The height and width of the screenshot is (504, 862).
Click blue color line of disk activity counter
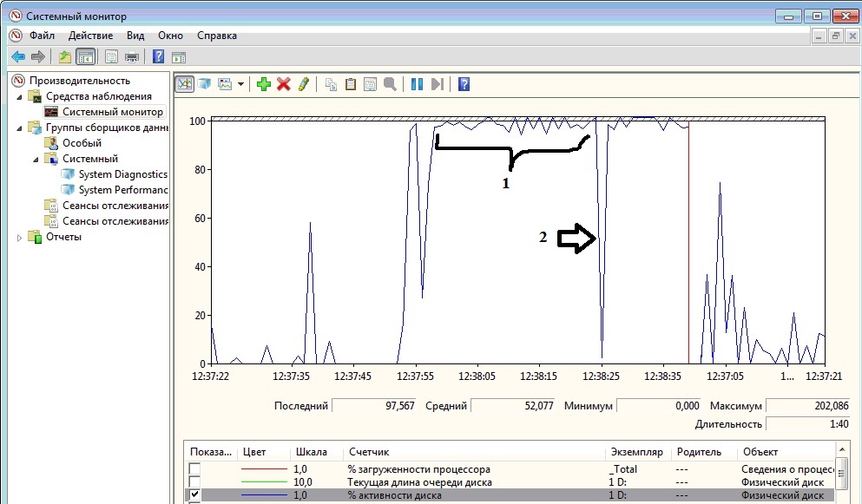tap(264, 495)
